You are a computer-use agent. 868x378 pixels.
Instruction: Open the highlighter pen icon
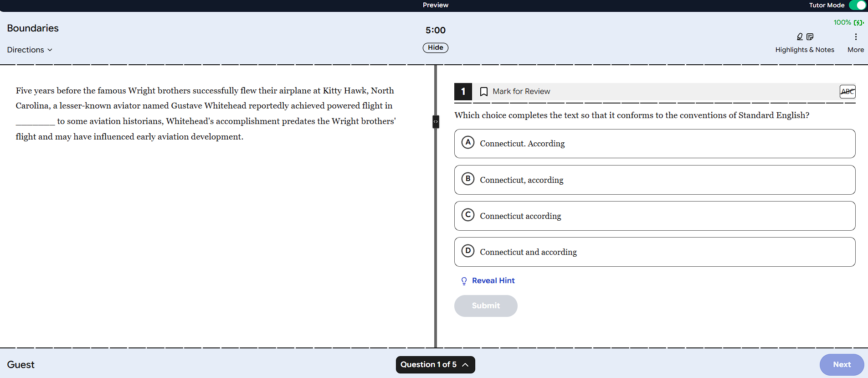pyautogui.click(x=800, y=36)
